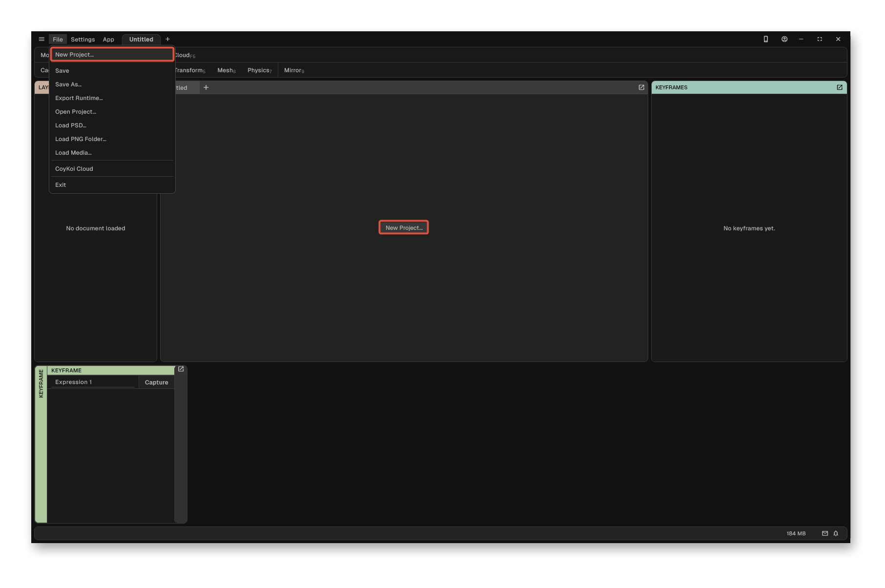Choose Load PSD... menu entry
The image size is (885, 588).
112,125
